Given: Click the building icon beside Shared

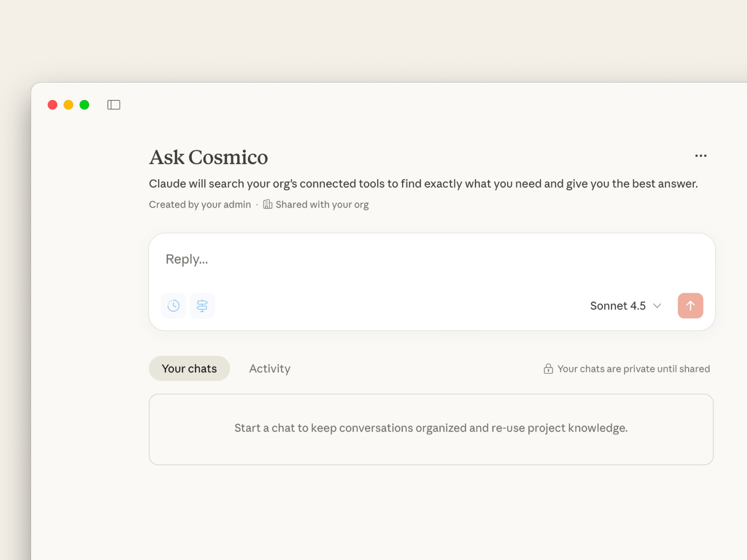Looking at the screenshot, I should (268, 204).
